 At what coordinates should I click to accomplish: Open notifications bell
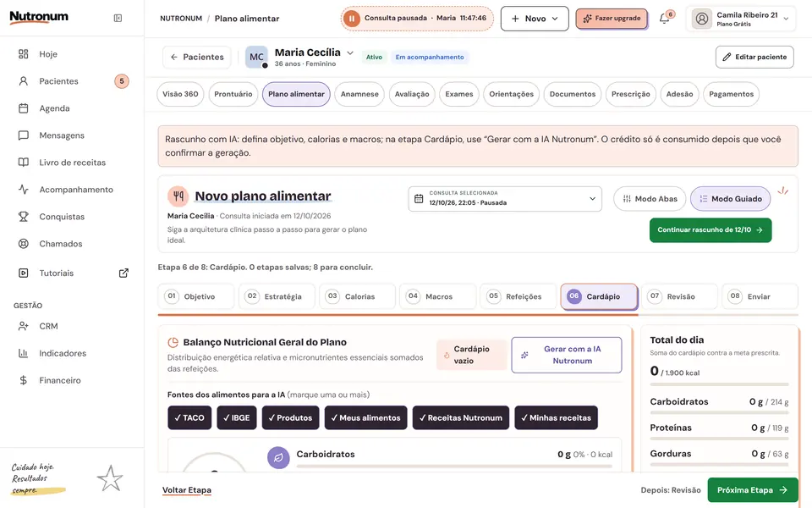coord(665,19)
